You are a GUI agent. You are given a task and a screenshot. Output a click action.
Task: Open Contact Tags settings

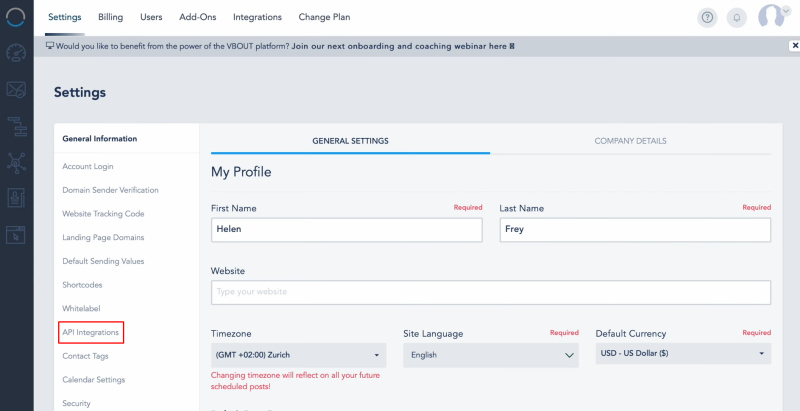(x=85, y=356)
